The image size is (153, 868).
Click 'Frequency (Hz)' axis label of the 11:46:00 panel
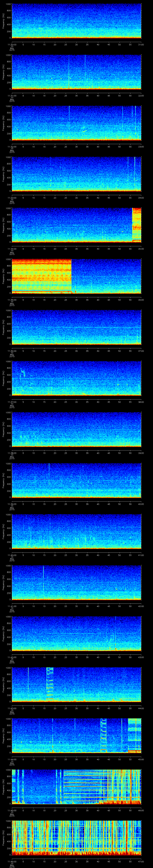3,838
